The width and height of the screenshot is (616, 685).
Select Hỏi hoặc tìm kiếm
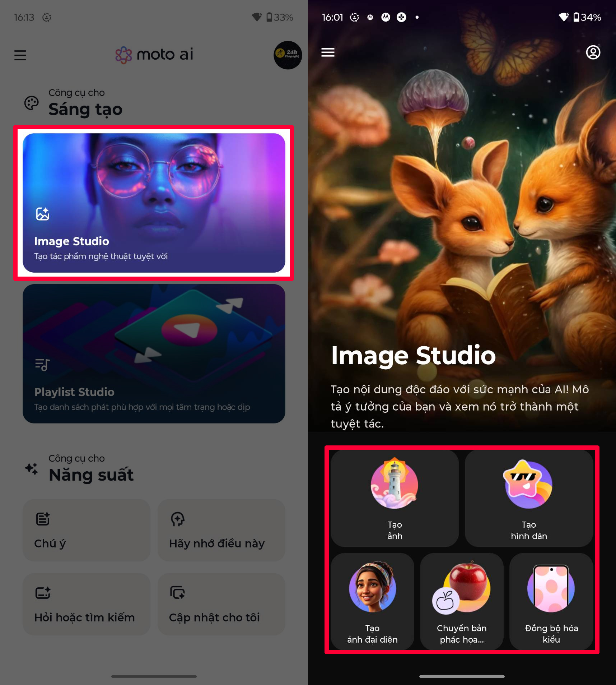coord(87,604)
